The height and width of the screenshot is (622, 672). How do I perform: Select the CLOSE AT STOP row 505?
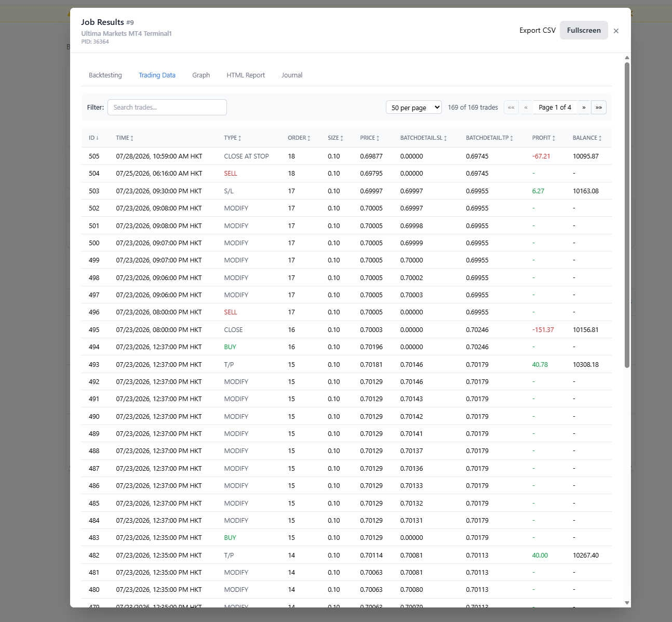tap(346, 156)
